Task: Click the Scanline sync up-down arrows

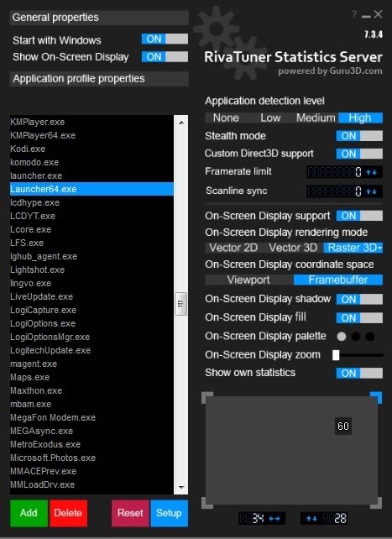Action: coord(371,191)
